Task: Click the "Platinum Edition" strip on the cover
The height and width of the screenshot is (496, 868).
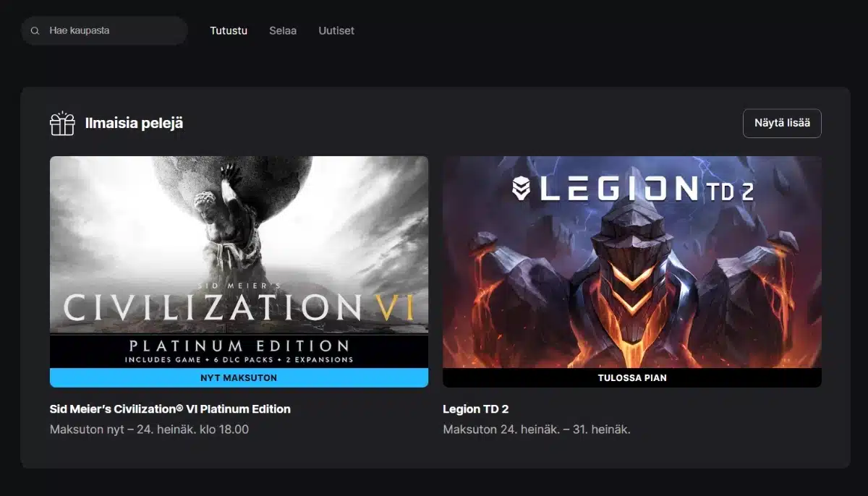Action: click(x=239, y=350)
